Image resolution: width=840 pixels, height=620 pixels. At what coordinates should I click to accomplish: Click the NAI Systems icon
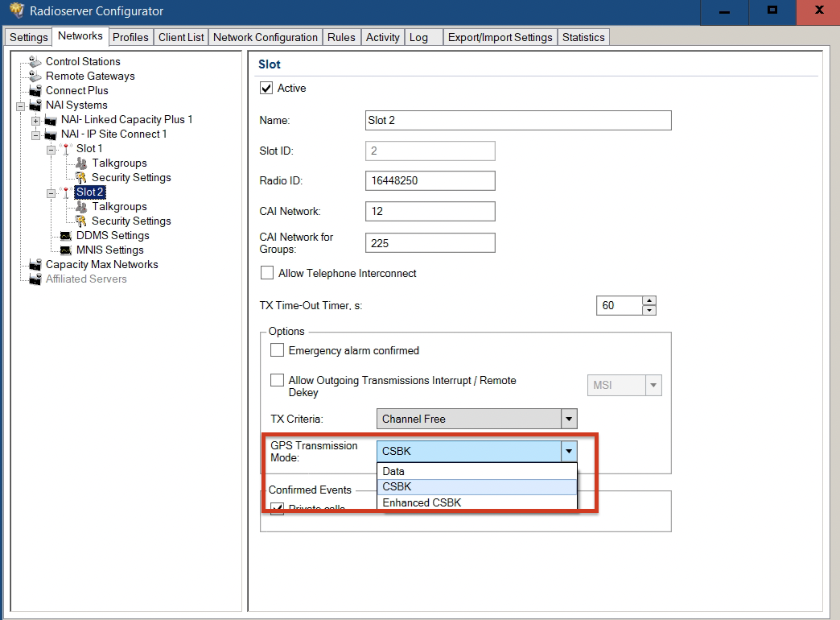35,105
